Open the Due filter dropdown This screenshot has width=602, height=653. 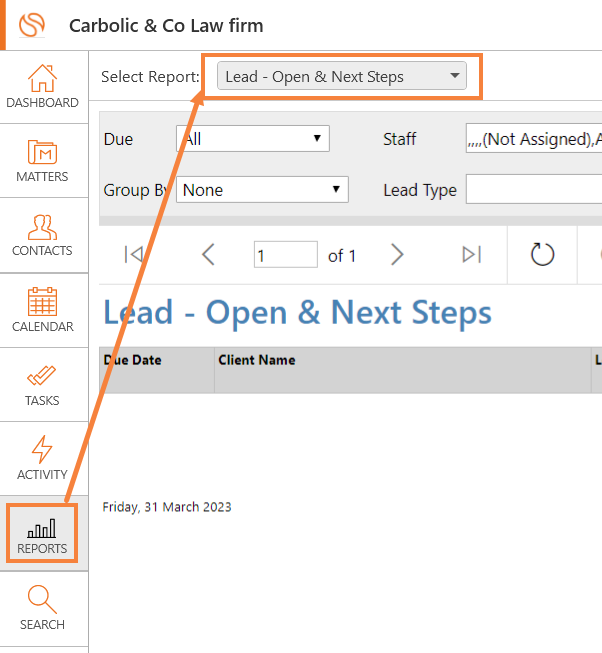[253, 138]
